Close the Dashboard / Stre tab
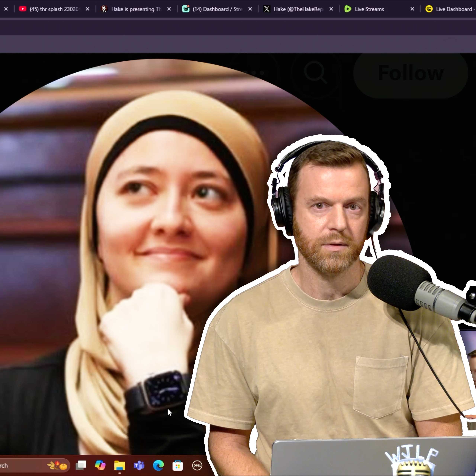Image resolution: width=476 pixels, height=476 pixels. [250, 9]
